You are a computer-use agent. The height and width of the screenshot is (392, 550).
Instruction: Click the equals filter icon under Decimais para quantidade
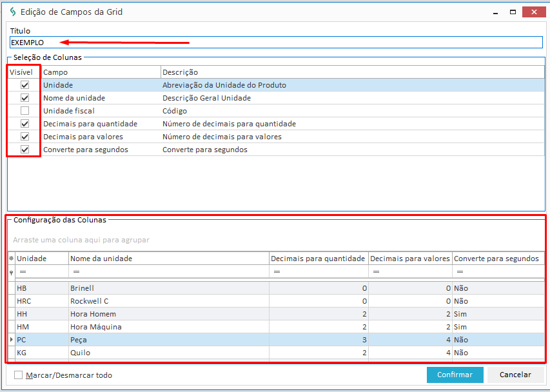tap(276, 273)
